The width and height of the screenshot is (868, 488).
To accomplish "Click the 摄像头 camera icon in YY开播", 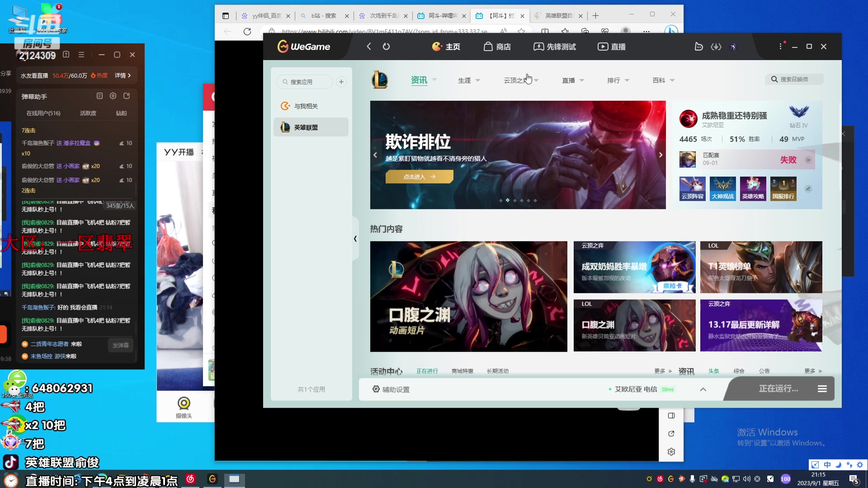I will (x=184, y=407).
